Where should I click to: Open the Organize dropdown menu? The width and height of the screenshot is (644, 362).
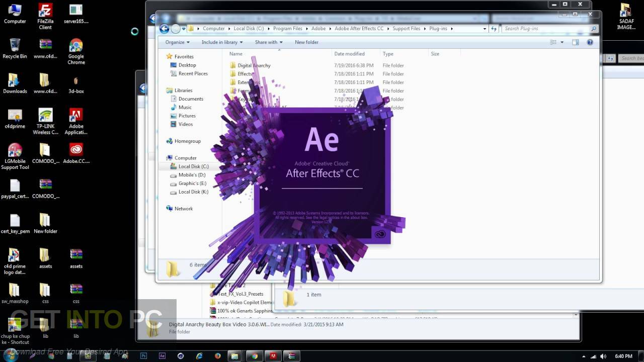pos(177,42)
